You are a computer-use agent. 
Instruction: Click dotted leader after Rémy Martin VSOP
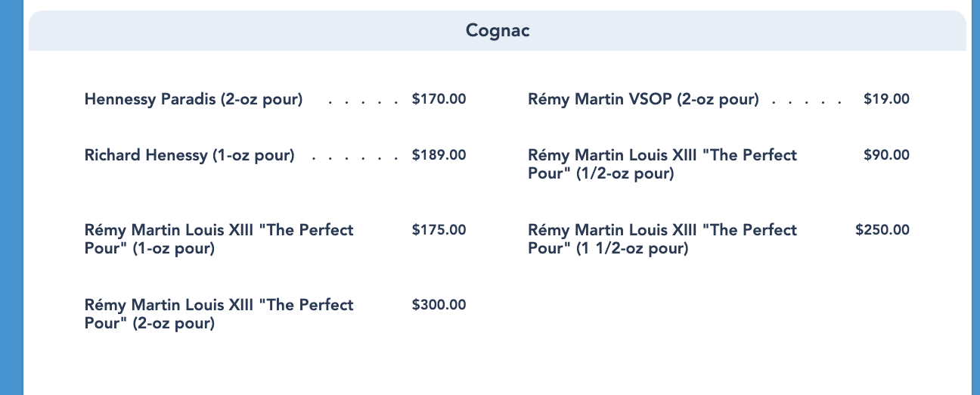807,101
